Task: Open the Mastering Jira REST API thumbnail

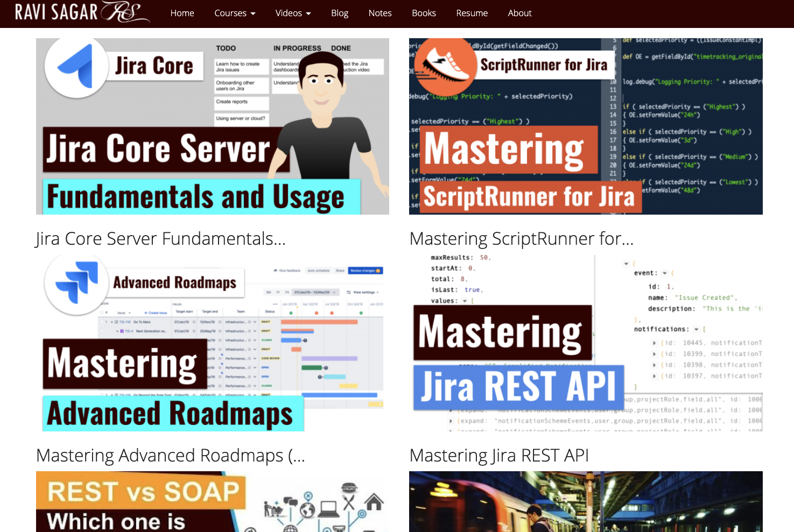Action: pos(586,343)
